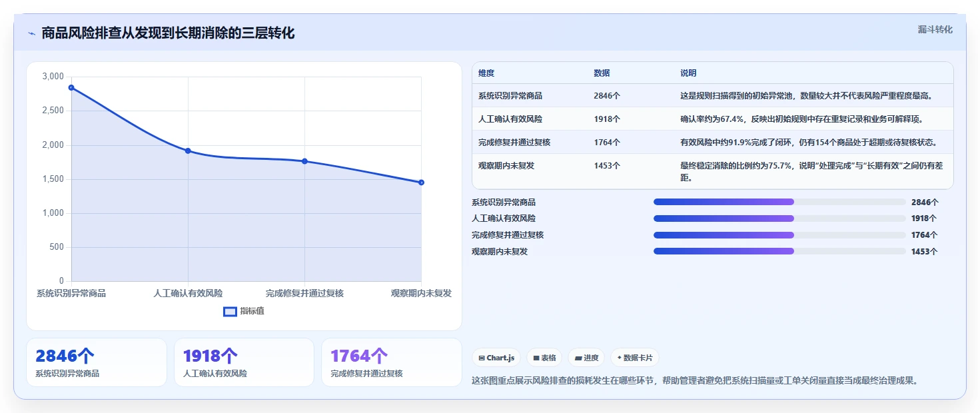Click the progress bar for 观察期内未复发
980x413 pixels.
[779, 251]
